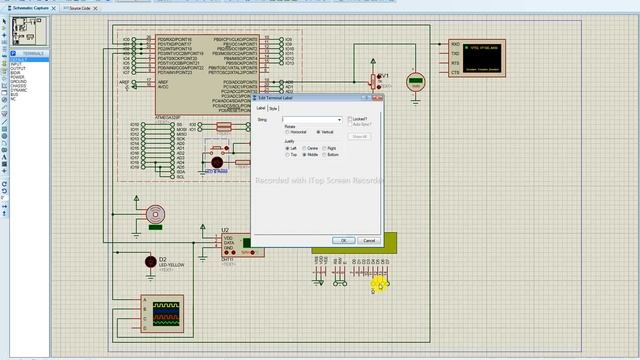The width and height of the screenshot is (640, 360).
Task: Tick the Locked? checkbox
Action: tap(350, 119)
